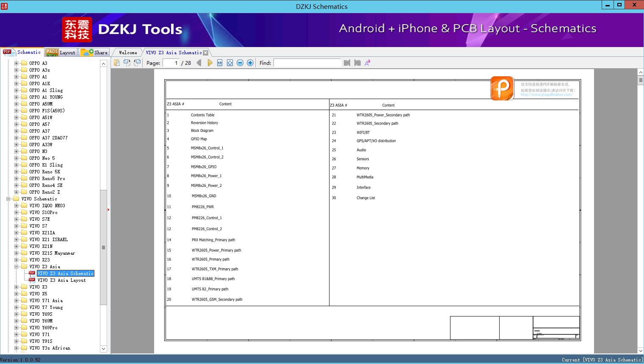The image size is (644, 364).
Task: Open the Schematic panel tab
Action: click(22, 52)
